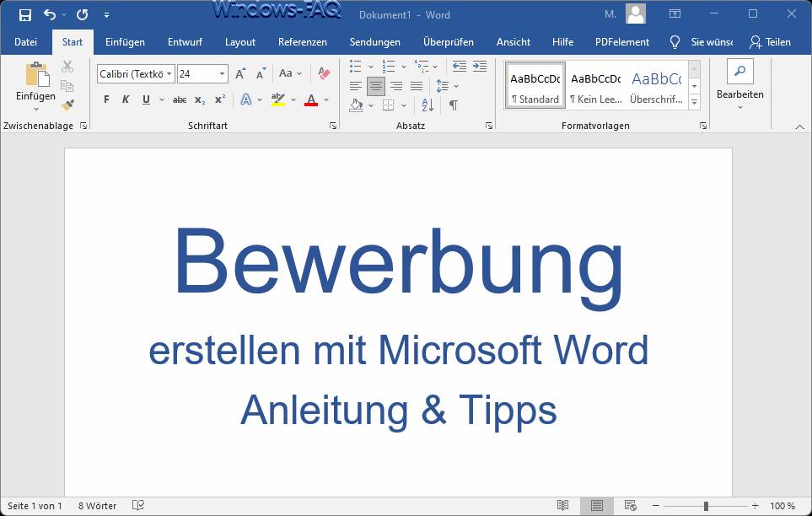Redo the last action
This screenshot has height=516, width=812.
point(83,14)
